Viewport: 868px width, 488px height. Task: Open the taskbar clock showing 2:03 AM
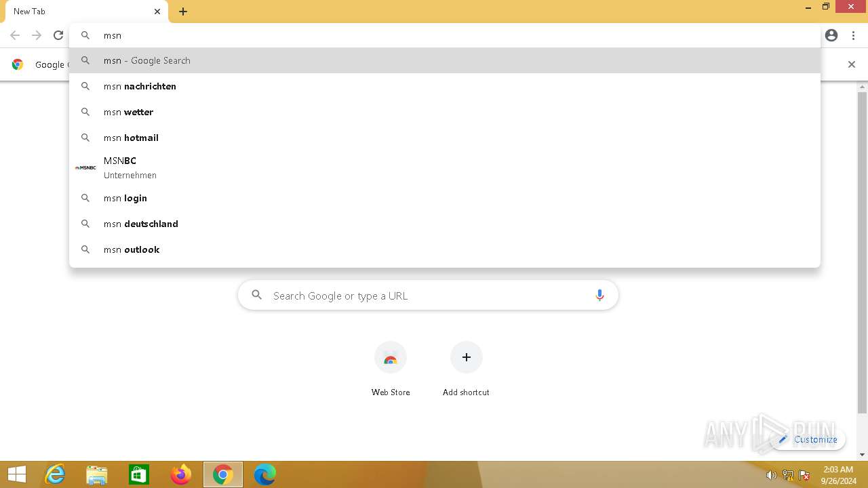(x=837, y=474)
